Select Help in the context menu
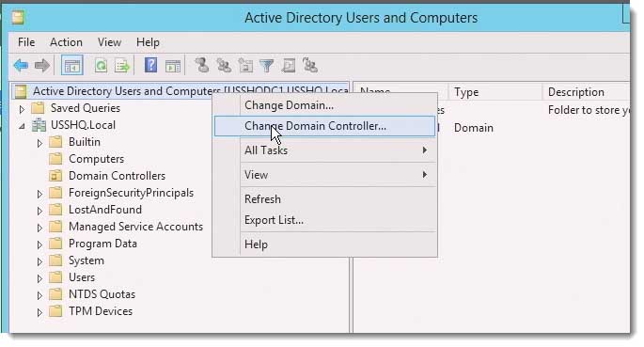644x347 pixels. pyautogui.click(x=324, y=244)
